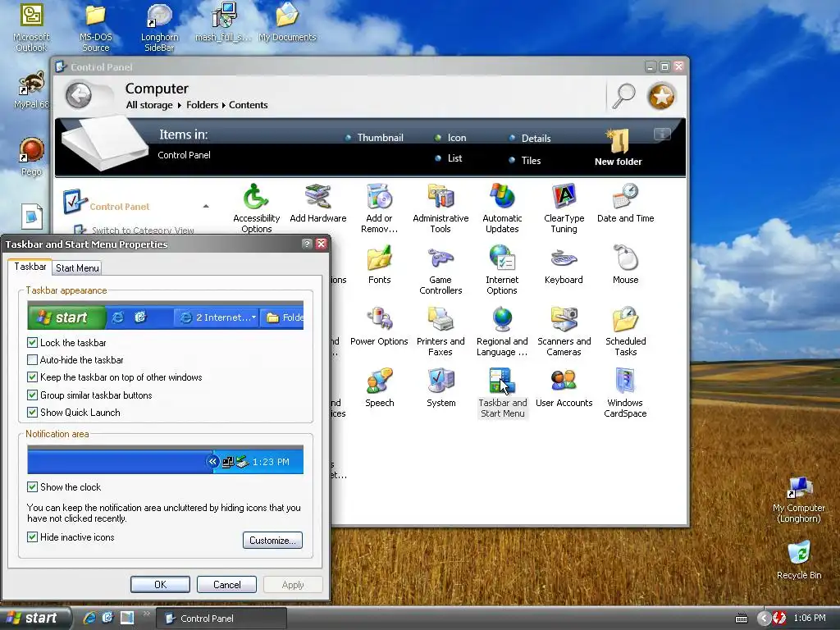The height and width of the screenshot is (630, 840).
Task: Open My Documents desktop icon
Action: click(287, 22)
